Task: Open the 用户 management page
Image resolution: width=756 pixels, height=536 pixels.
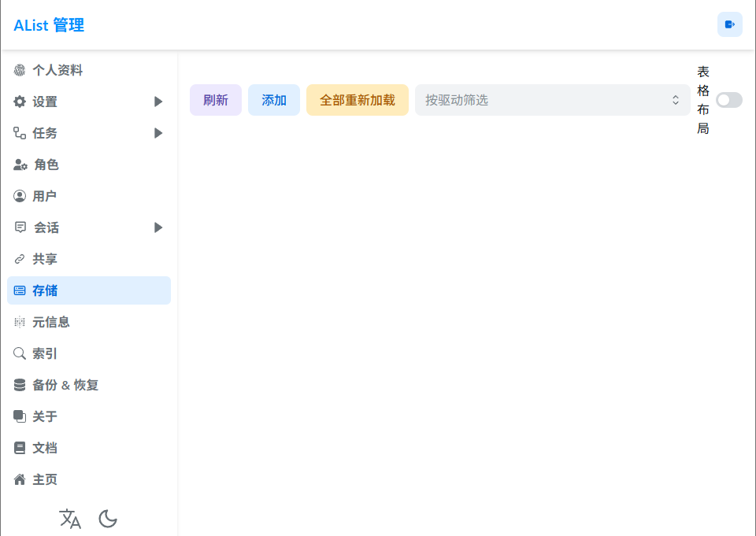Action: [89, 196]
